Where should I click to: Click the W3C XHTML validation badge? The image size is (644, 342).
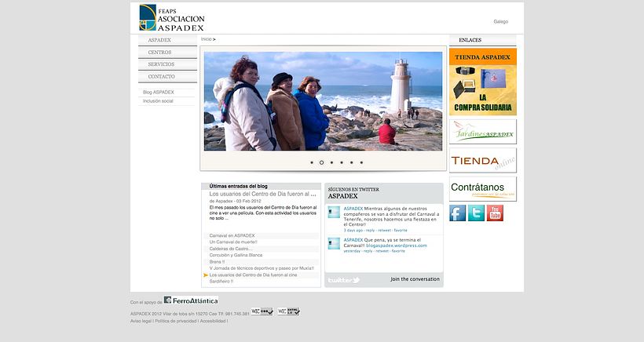288,311
